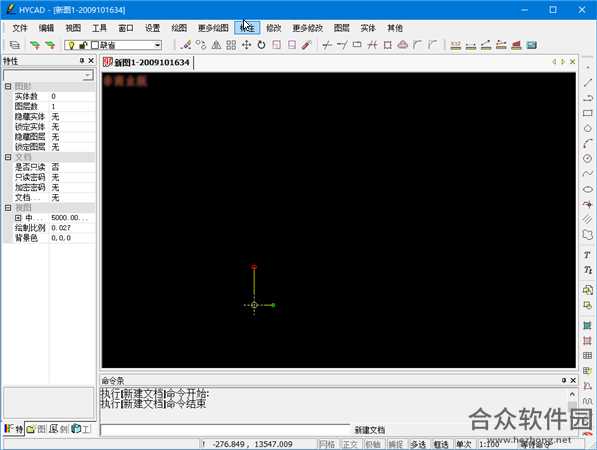
Task: Pin the 特性 properties panel
Action: [x=81, y=61]
